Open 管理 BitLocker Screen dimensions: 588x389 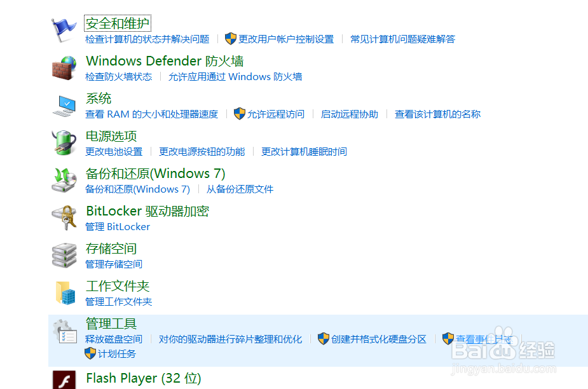118,226
